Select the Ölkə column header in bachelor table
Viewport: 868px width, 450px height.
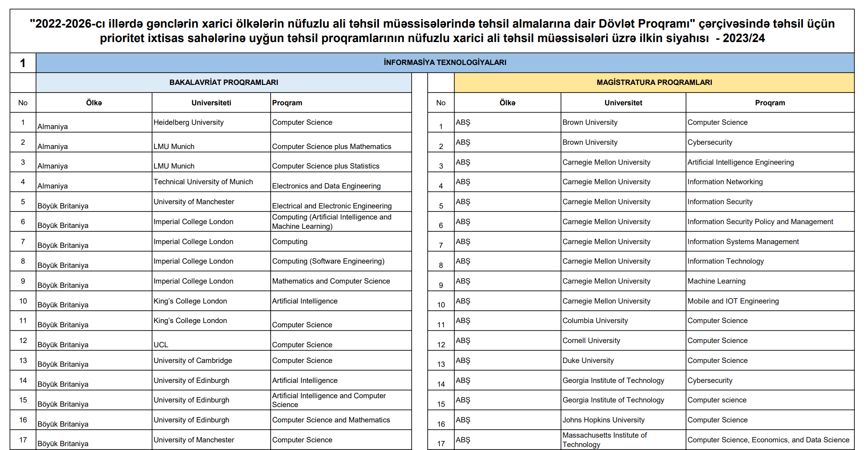94,102
